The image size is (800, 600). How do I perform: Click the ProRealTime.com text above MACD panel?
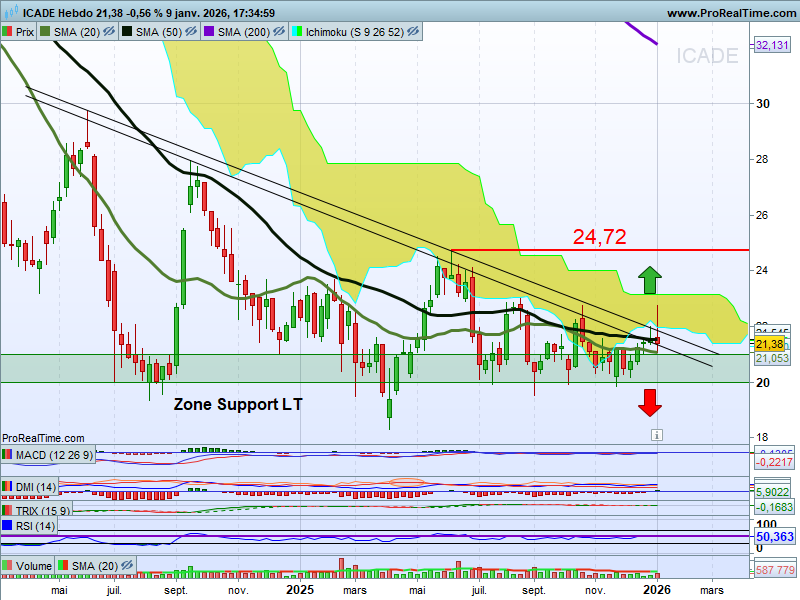point(43,438)
